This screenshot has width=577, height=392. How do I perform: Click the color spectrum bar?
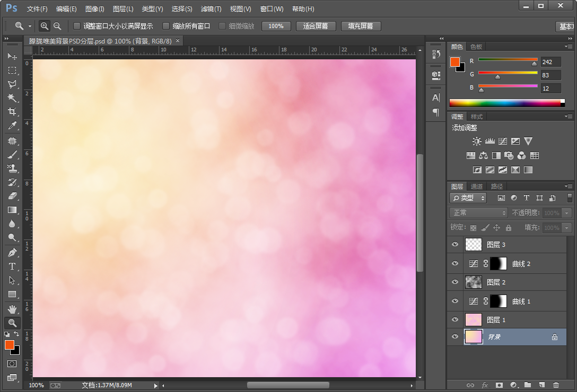(x=504, y=103)
